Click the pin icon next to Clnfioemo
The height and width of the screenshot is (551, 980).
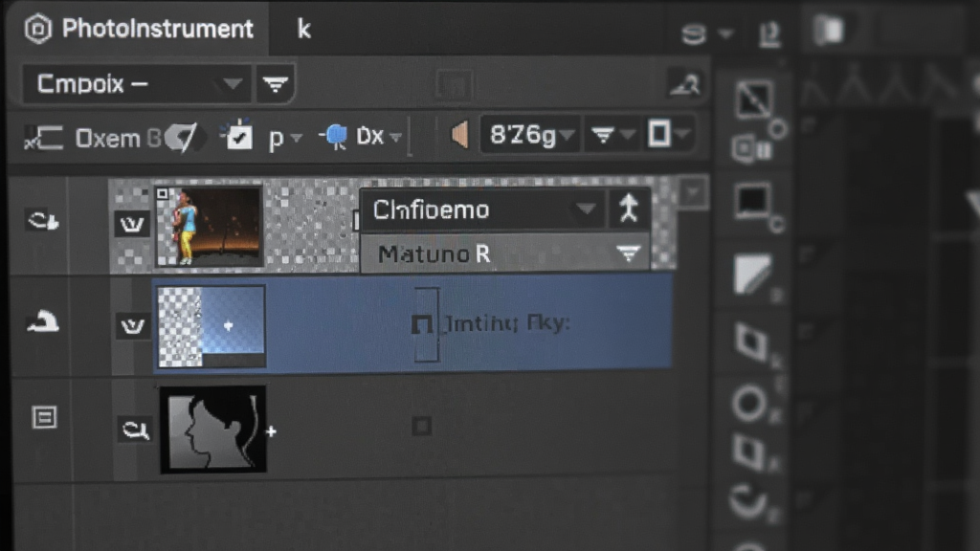(629, 209)
